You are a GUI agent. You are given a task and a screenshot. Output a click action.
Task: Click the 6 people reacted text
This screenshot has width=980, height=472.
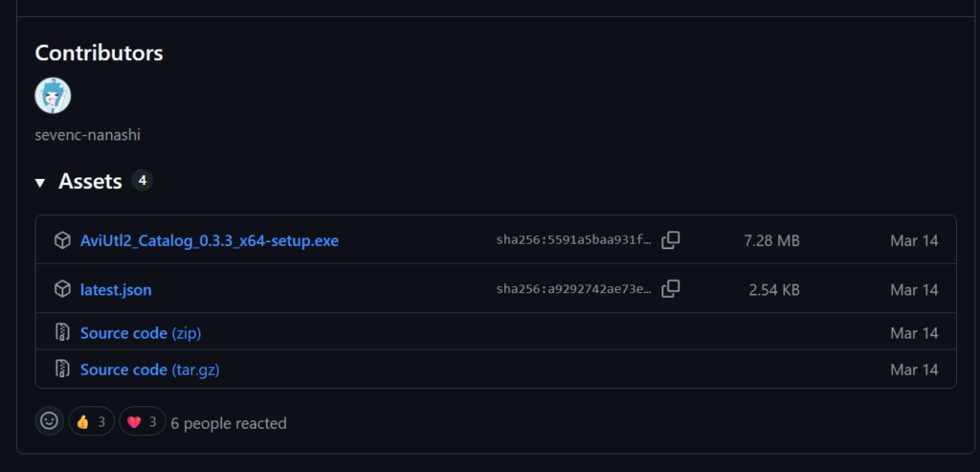(229, 423)
